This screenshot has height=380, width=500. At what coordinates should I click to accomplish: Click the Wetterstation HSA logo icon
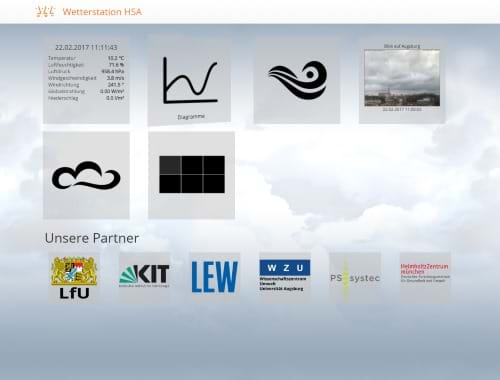45,12
